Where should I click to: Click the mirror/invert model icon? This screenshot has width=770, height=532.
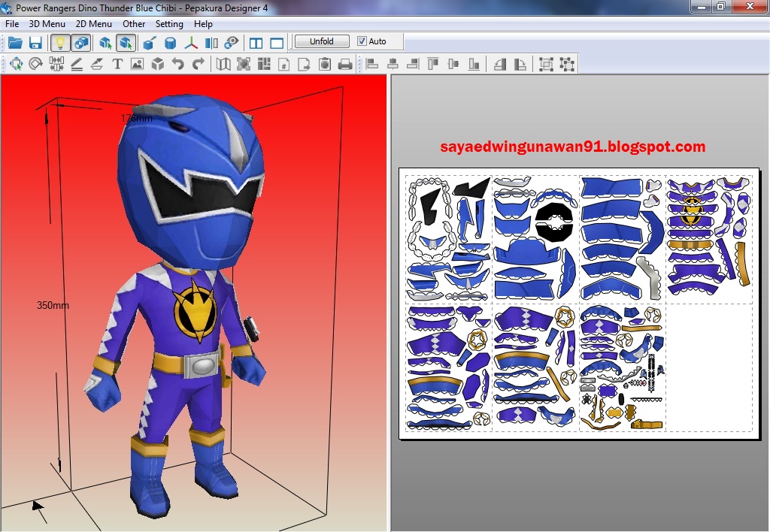211,43
